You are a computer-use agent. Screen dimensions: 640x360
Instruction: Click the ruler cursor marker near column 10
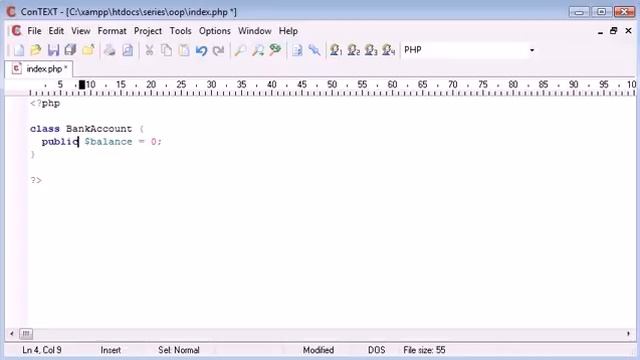[82, 85]
